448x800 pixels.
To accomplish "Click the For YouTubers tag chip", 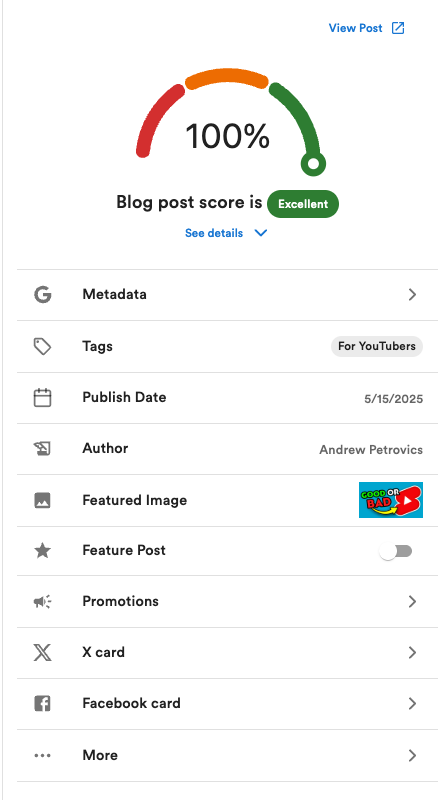I will [x=377, y=346].
